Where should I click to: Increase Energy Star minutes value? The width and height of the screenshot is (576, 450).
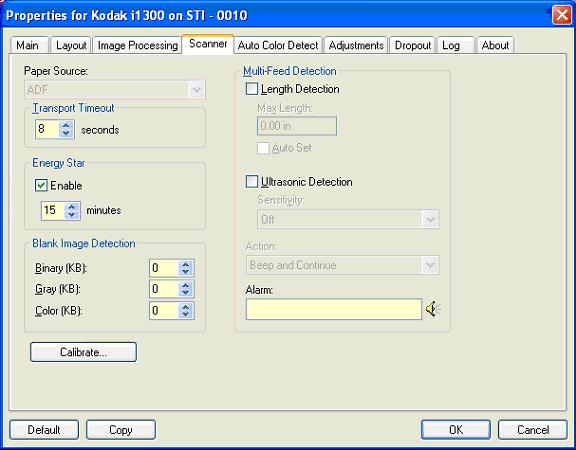(x=72, y=207)
